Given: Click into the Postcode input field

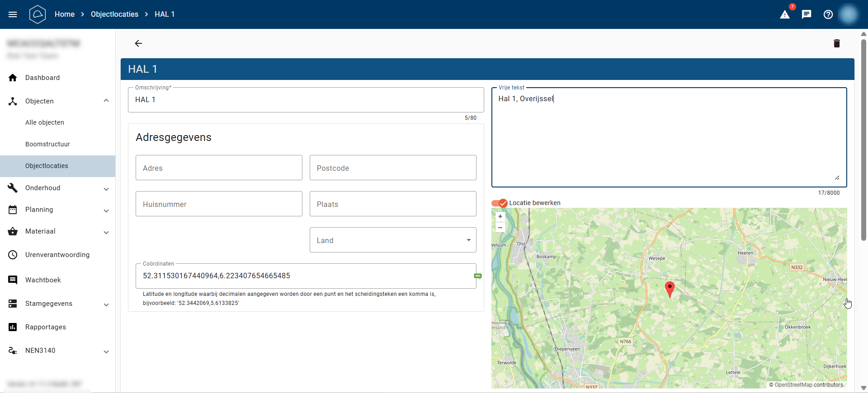Looking at the screenshot, I should (x=392, y=168).
